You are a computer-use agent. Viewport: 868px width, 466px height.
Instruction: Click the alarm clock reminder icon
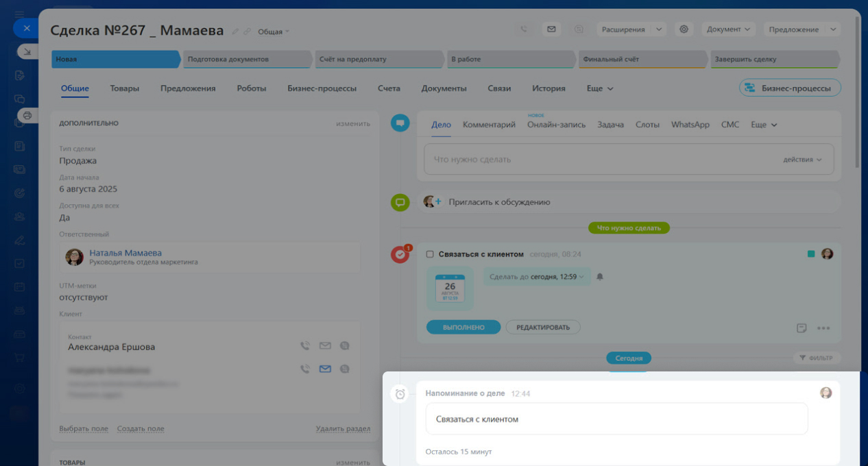click(400, 394)
